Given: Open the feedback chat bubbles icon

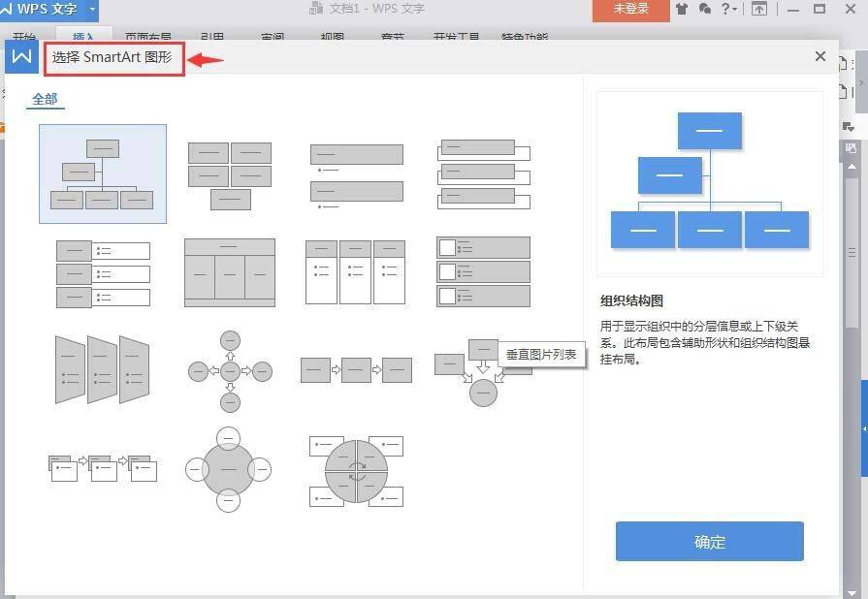Looking at the screenshot, I should (705, 9).
